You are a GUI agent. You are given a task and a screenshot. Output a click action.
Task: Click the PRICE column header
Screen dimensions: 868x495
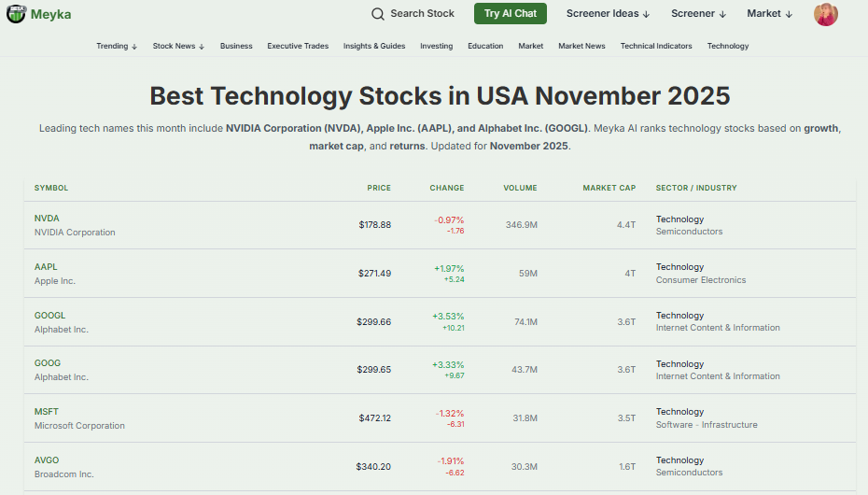coord(379,189)
